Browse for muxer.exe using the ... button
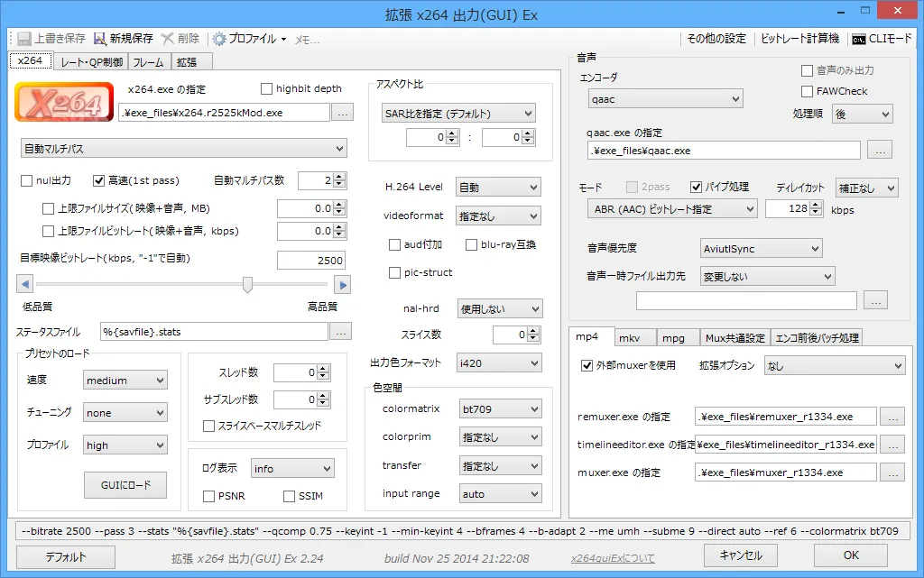Image resolution: width=924 pixels, height=578 pixels. pyautogui.click(x=892, y=472)
